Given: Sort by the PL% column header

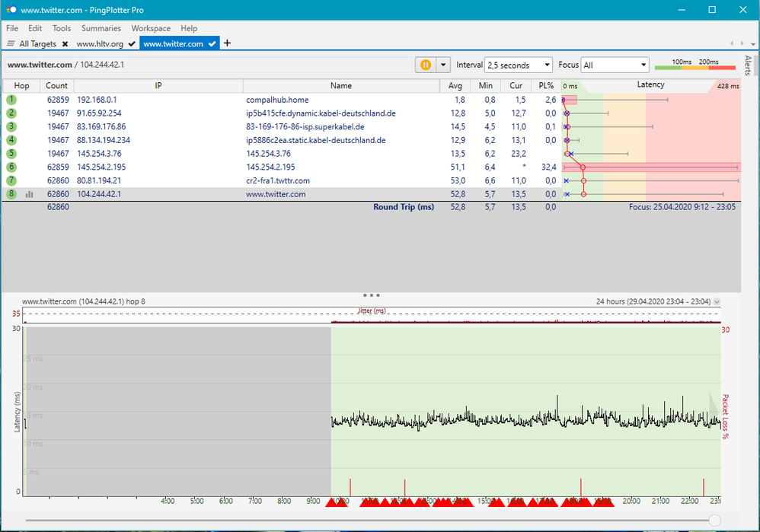Looking at the screenshot, I should 545,86.
